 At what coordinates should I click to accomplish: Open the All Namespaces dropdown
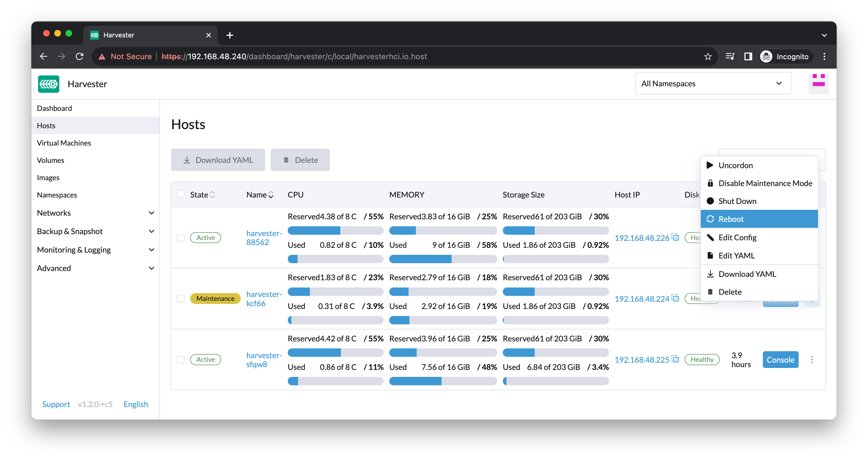(x=713, y=84)
